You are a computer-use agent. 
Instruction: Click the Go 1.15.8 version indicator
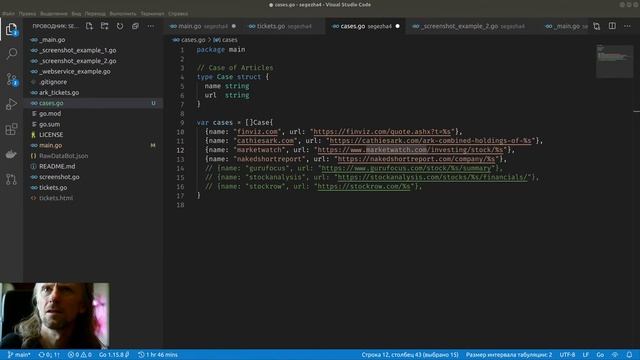(x=114, y=355)
